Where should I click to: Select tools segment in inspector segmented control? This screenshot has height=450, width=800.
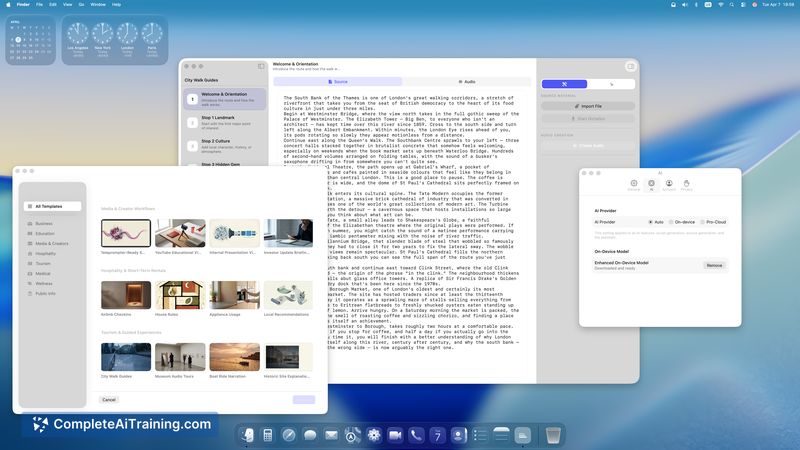564,84
